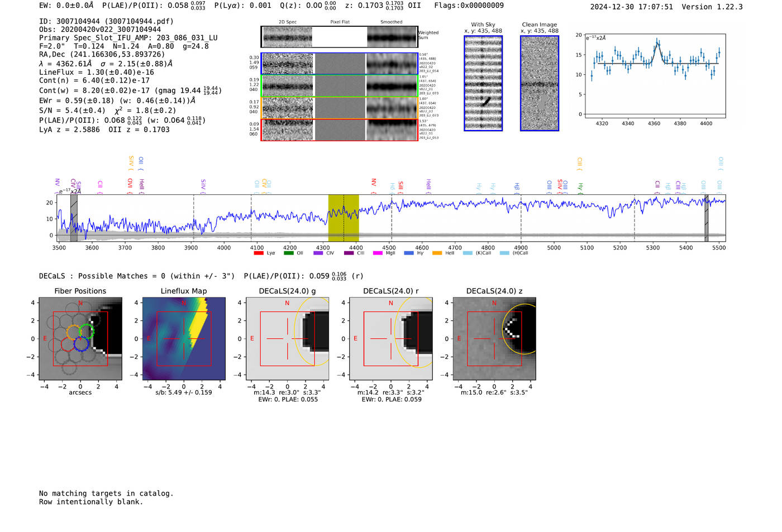The image size is (782, 532).
Task: Click the green OII legend swatch
Action: click(288, 253)
